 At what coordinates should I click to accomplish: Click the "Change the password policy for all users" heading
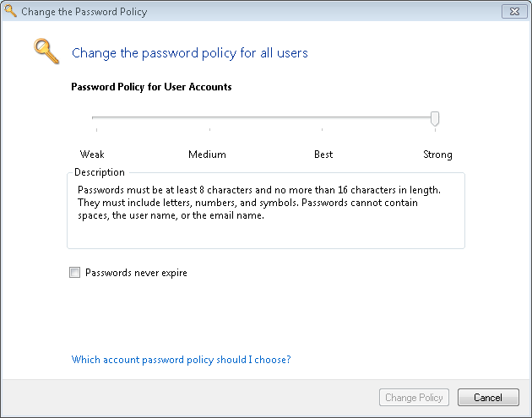pyautogui.click(x=189, y=53)
